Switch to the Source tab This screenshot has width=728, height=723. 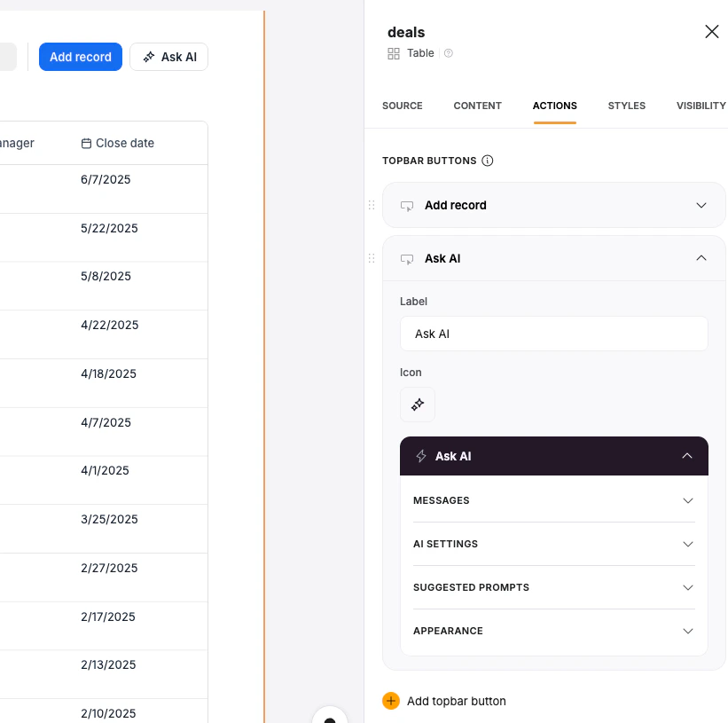[402, 106]
